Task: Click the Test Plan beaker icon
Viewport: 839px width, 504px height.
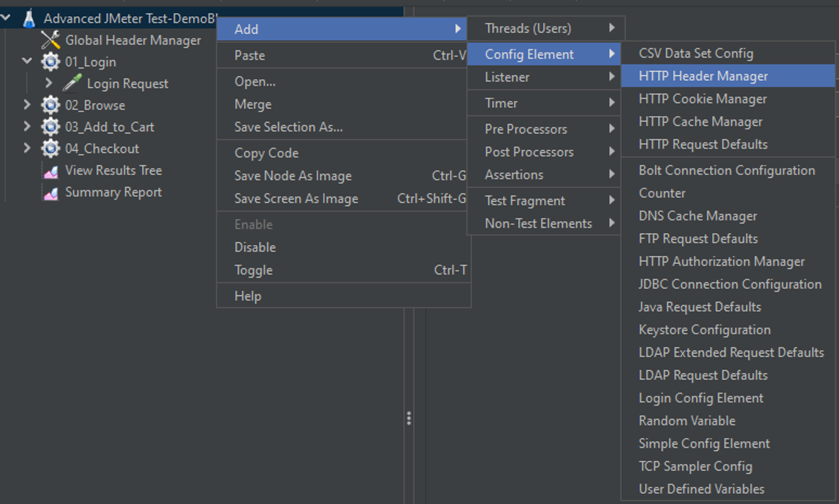Action: tap(29, 19)
